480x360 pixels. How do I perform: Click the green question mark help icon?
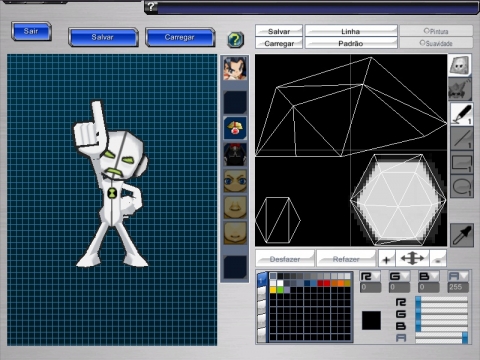[x=236, y=40]
